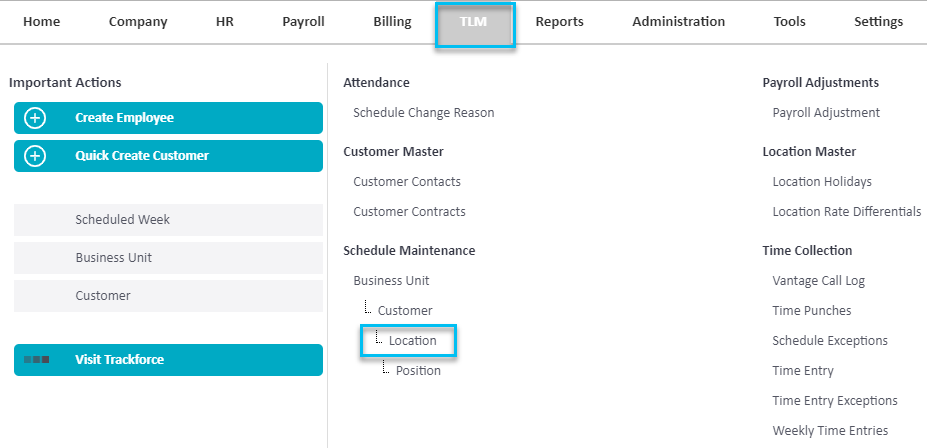Open Customer Contracts link
This screenshot has width=927, height=448.
(x=409, y=212)
